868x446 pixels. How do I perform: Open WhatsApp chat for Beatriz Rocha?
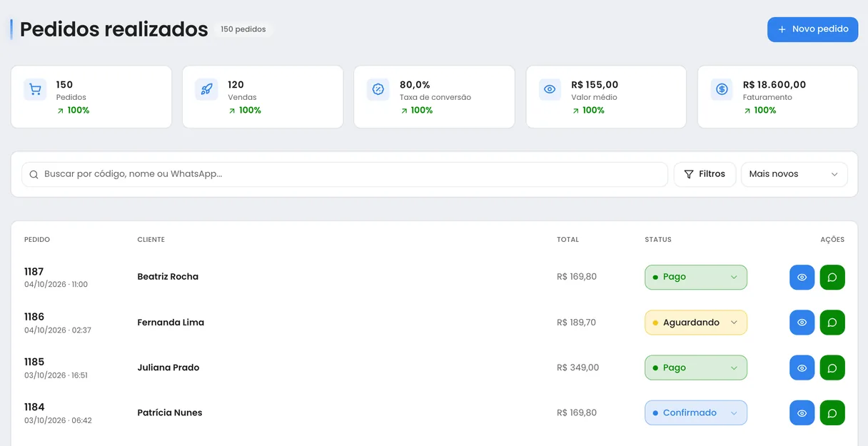832,278
